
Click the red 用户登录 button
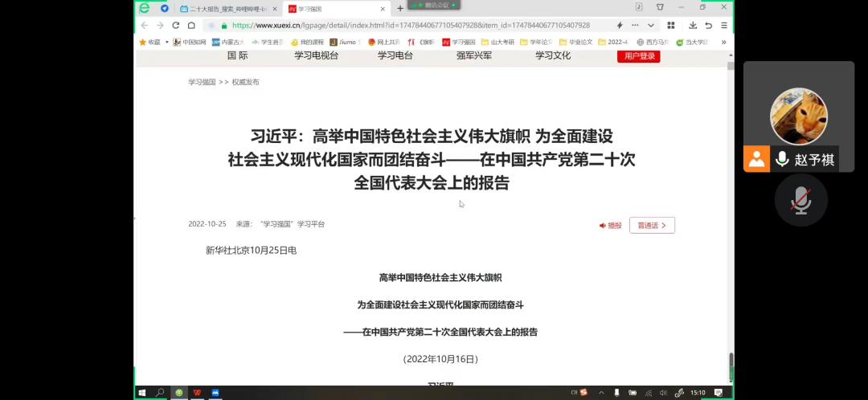pos(638,56)
